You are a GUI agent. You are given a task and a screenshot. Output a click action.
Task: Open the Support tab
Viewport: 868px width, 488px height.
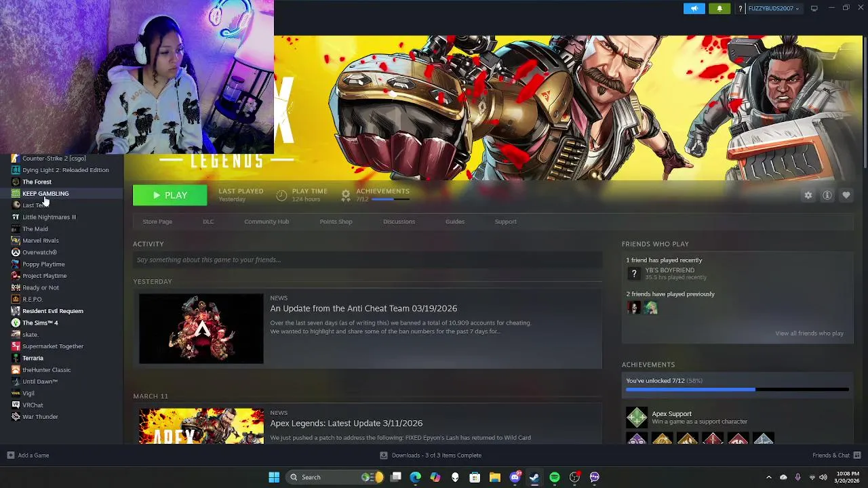click(505, 222)
